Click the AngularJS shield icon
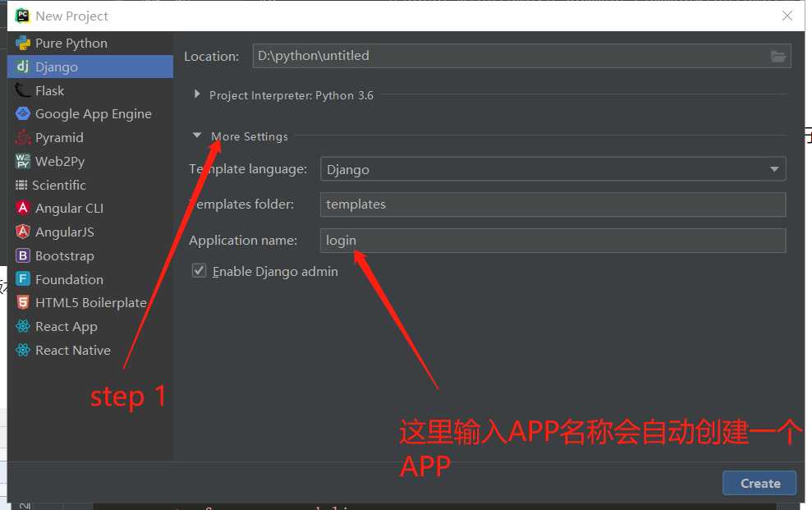 pos(23,232)
